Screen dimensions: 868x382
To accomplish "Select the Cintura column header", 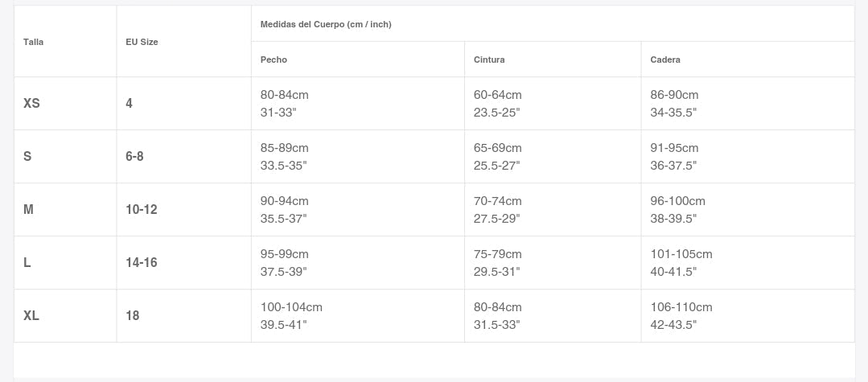I will tap(489, 60).
